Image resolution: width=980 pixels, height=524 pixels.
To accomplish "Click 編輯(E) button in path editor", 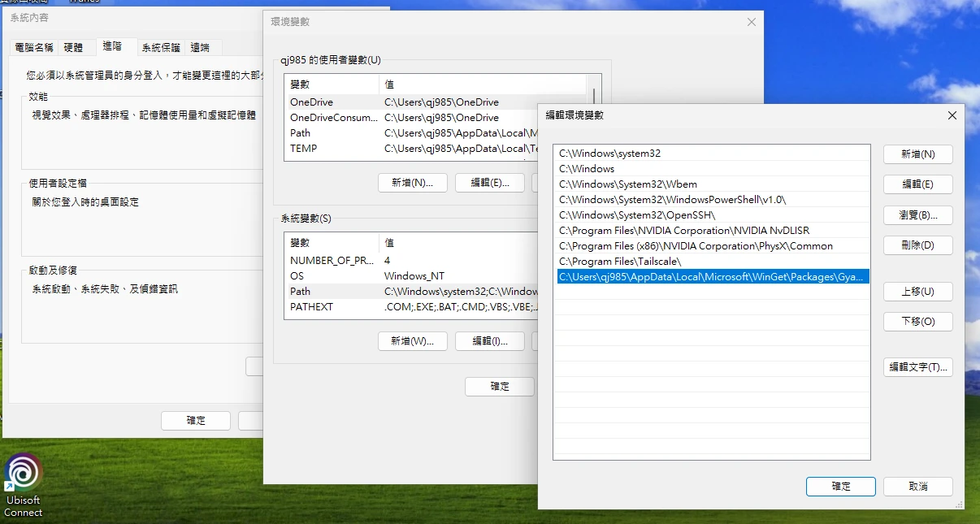I will coord(917,184).
